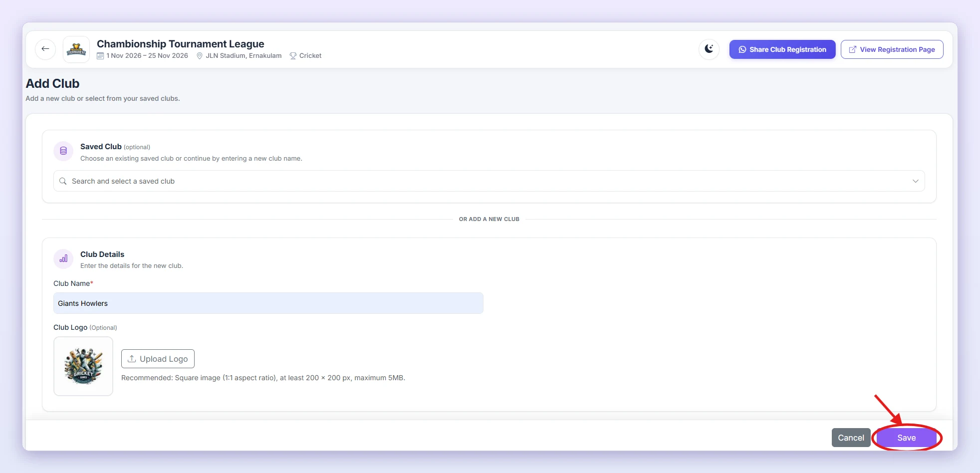The height and width of the screenshot is (473, 980).
Task: Click the calendar icon beside tournament dates
Action: [100, 56]
